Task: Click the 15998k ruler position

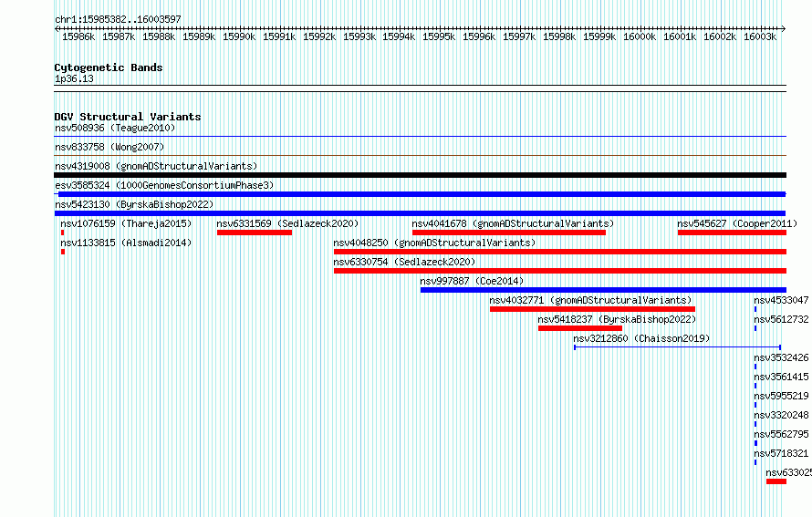Action: coord(559,36)
